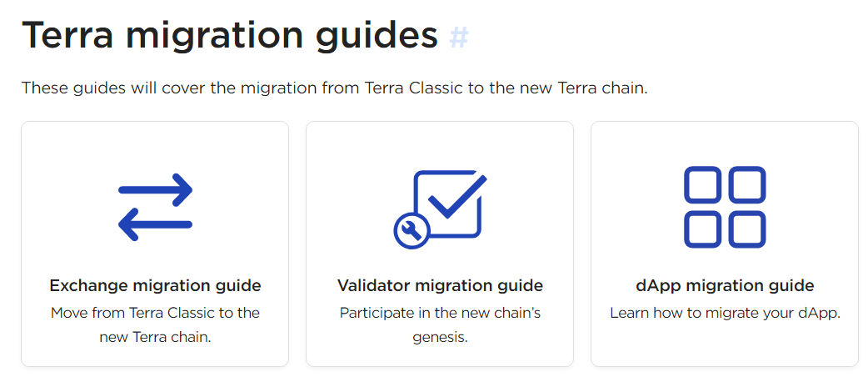Select the Exchange migration guide card
Viewport: 868px width, 382px height.
pyautogui.click(x=155, y=244)
